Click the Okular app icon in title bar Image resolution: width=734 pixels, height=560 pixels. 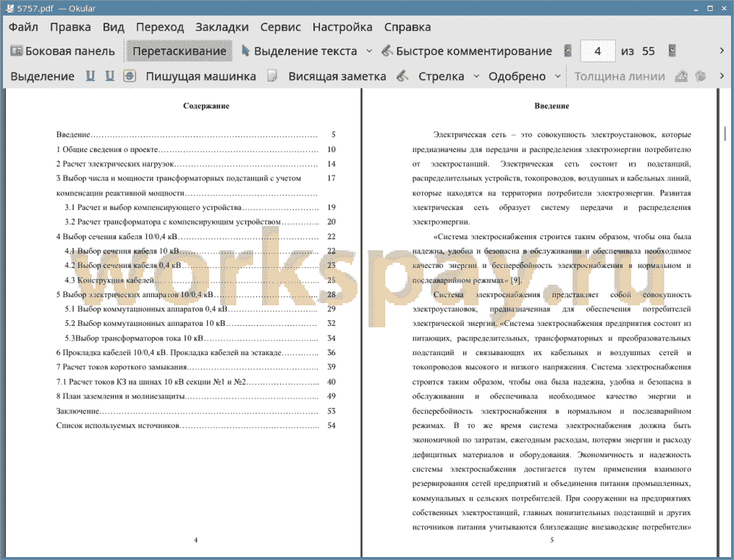(10, 8)
